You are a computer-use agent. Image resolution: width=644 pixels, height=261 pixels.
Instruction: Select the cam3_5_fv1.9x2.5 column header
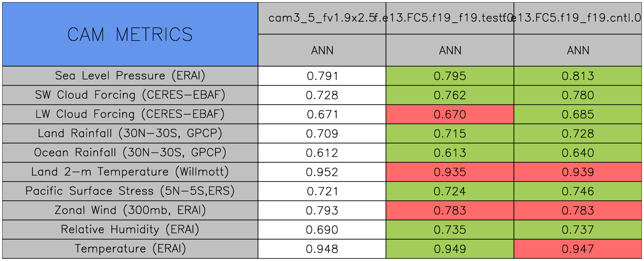tap(322, 18)
